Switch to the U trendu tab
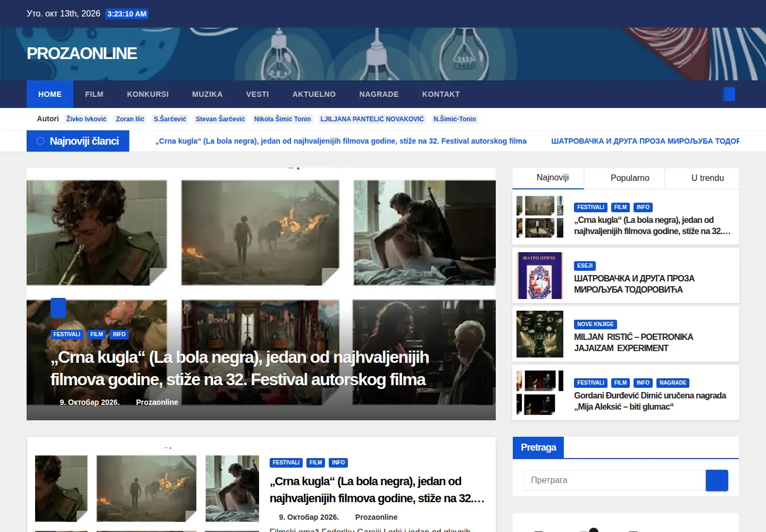The height and width of the screenshot is (532, 766). tap(702, 178)
